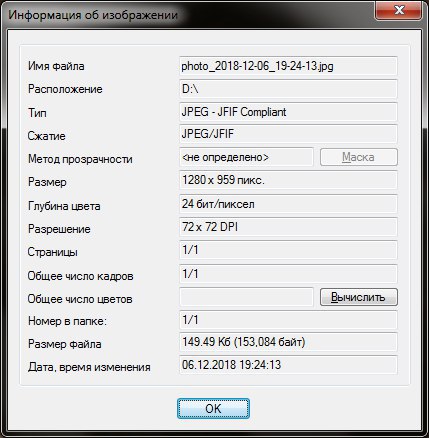Click the Общее число цветов label

(80, 299)
